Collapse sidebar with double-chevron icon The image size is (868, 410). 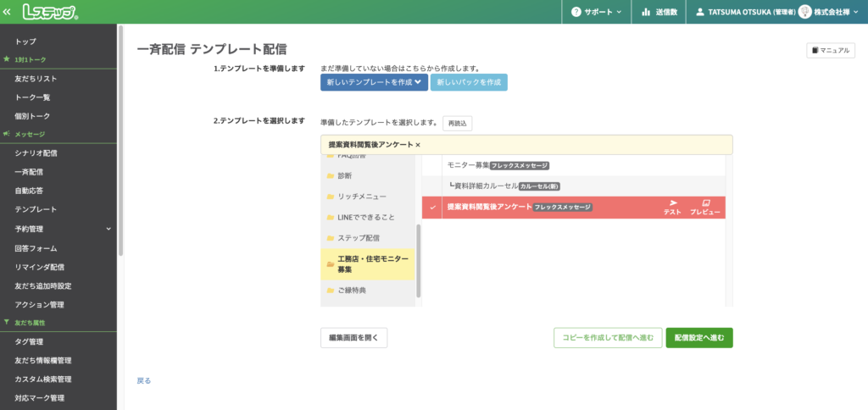pos(8,12)
